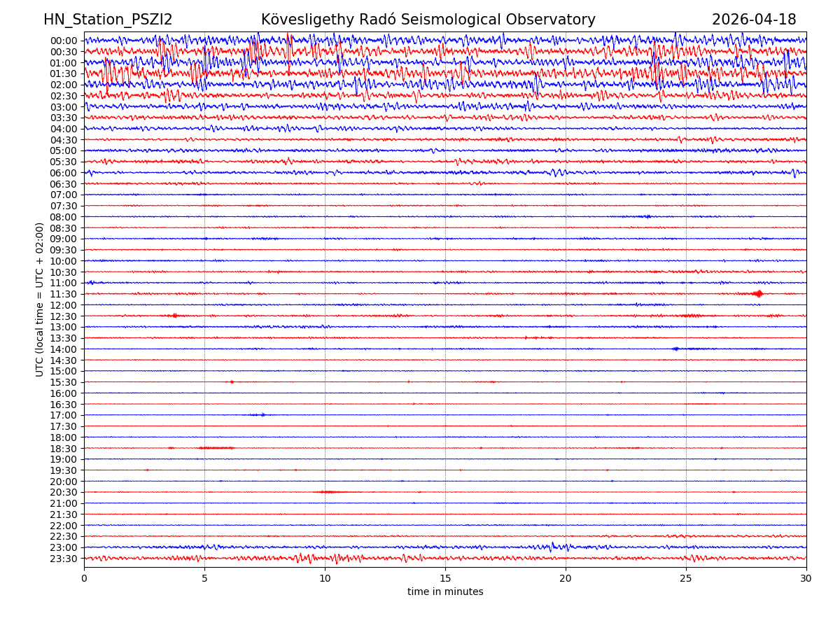Click the x-axis tick label 25

pyautogui.click(x=686, y=579)
